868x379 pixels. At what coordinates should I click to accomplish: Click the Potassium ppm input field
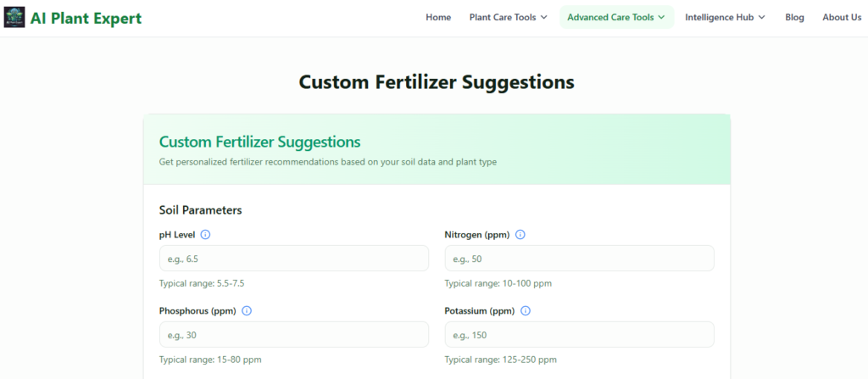pyautogui.click(x=579, y=334)
